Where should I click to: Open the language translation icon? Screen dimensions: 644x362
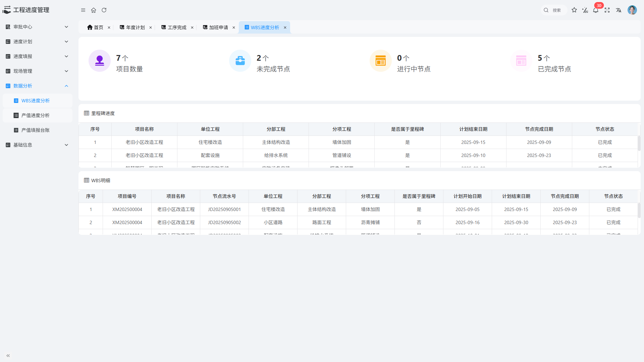coord(619,10)
